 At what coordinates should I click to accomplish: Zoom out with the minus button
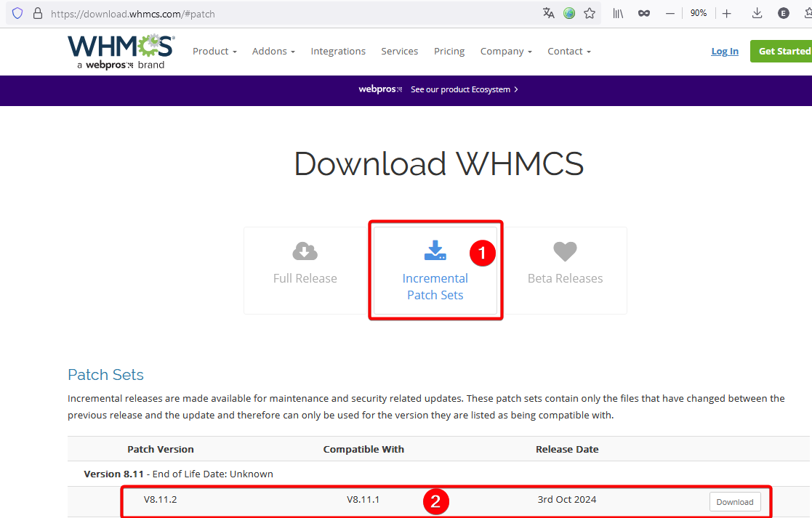click(x=670, y=14)
